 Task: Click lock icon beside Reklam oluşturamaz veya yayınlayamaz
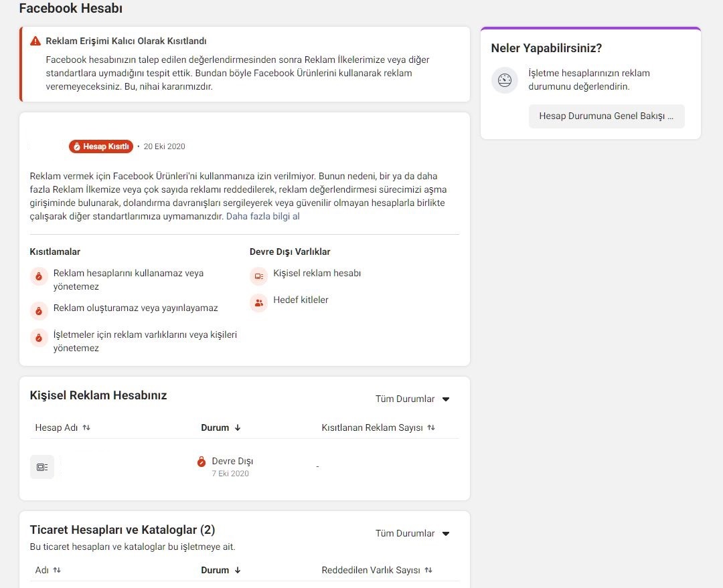click(x=39, y=311)
